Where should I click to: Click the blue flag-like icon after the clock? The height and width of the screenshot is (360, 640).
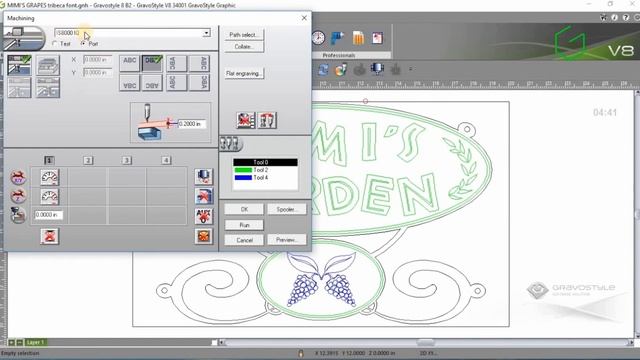click(338, 38)
